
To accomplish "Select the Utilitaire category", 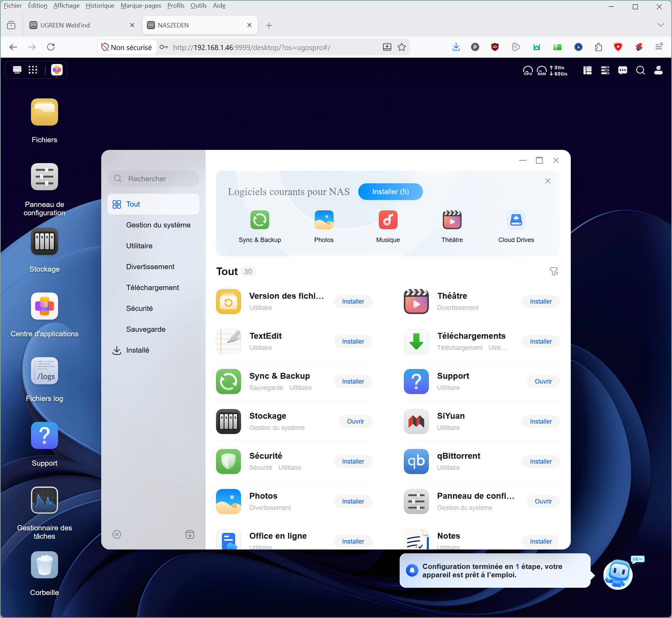I will [153, 246].
